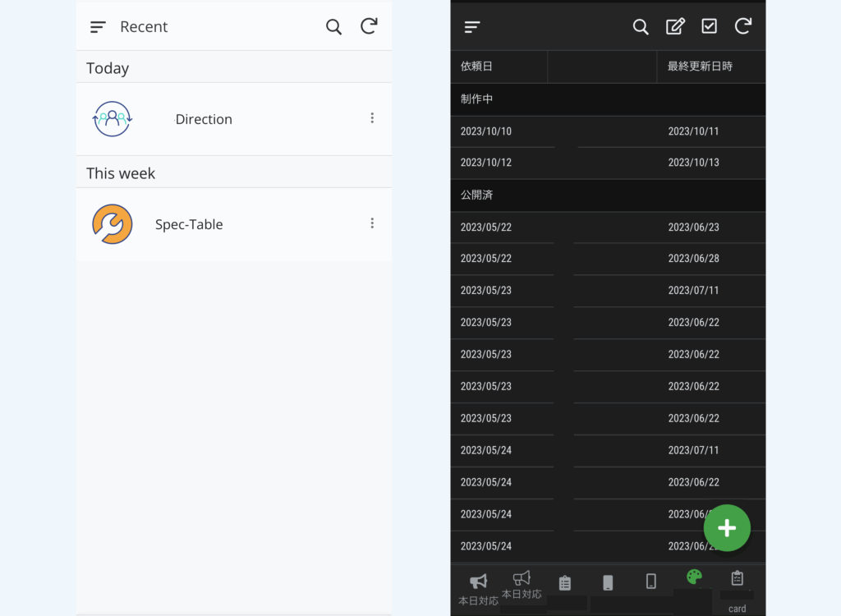Collapse the 公開済 section header
The height and width of the screenshot is (616, 841).
608,195
